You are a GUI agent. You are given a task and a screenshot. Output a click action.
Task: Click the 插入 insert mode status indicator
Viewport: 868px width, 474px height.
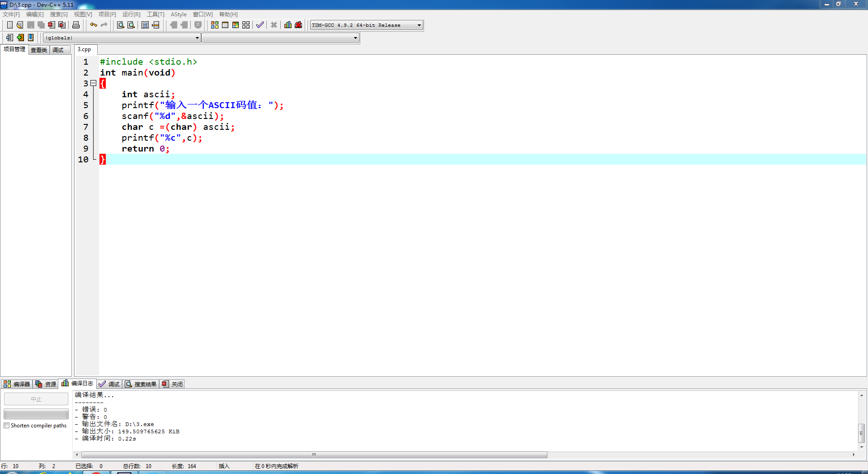click(224, 466)
